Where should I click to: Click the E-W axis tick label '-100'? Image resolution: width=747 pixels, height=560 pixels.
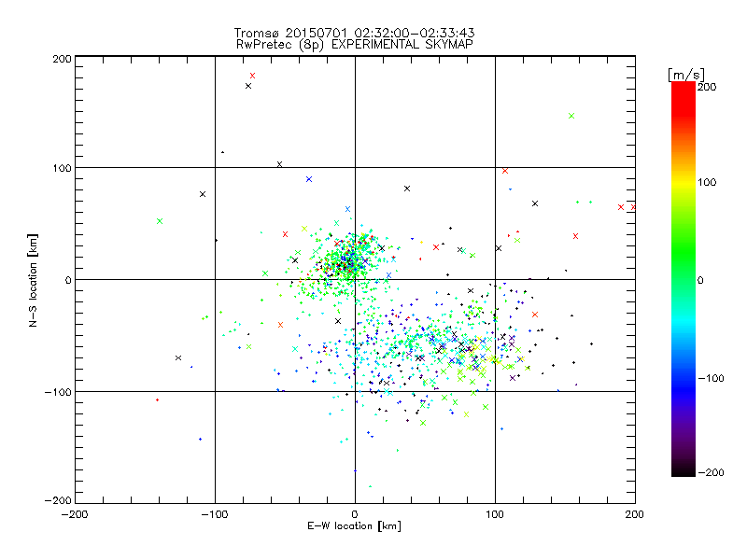215,514
